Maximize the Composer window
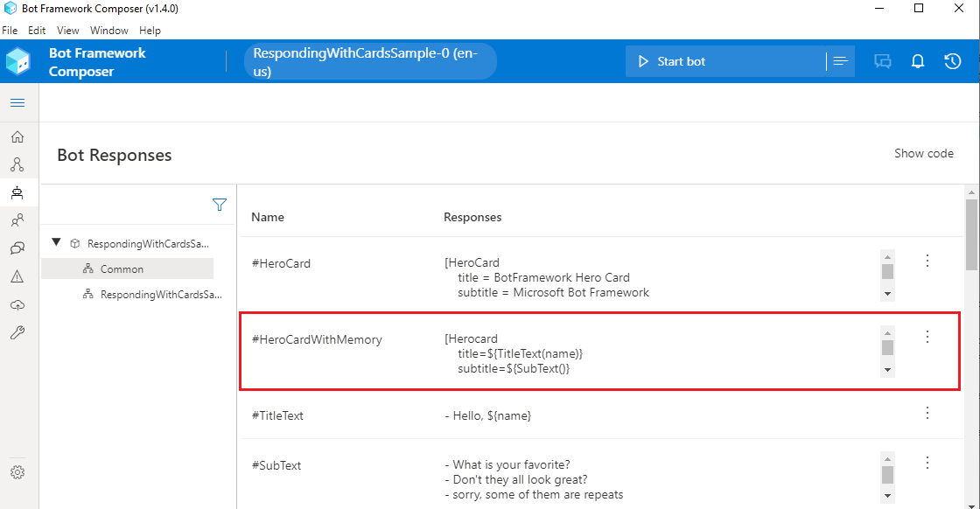The width and height of the screenshot is (980, 509). pyautogui.click(x=919, y=9)
